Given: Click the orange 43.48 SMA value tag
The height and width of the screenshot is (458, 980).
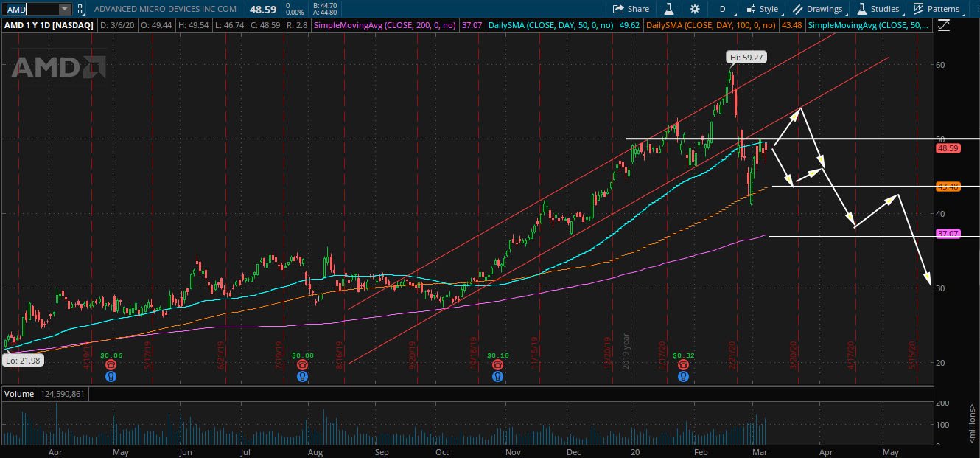Looking at the screenshot, I should click(x=947, y=187).
